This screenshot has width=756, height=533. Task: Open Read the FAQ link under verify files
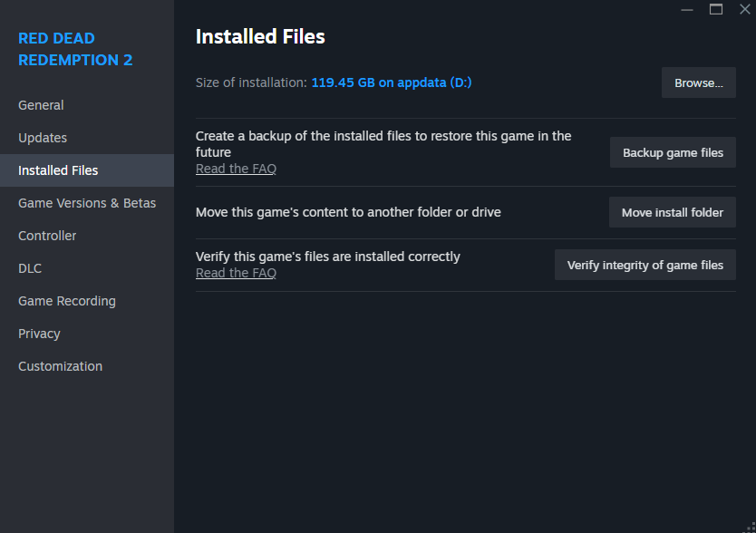pos(236,273)
